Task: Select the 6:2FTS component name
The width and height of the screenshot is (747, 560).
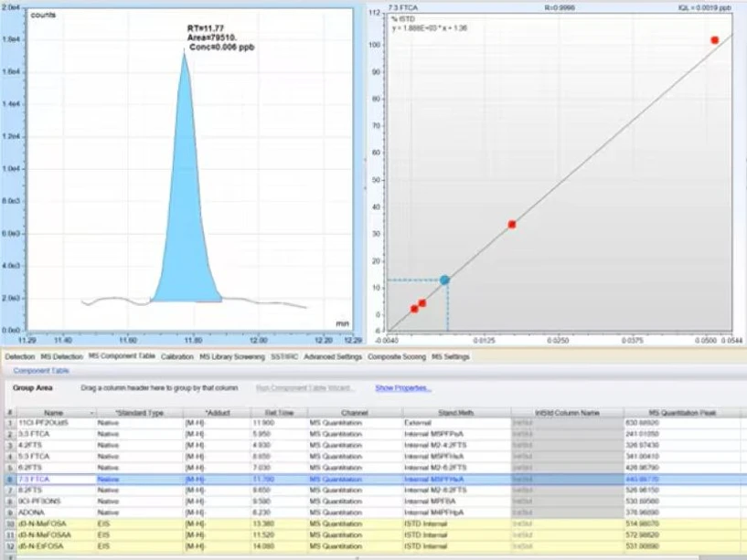Action: 30,468
